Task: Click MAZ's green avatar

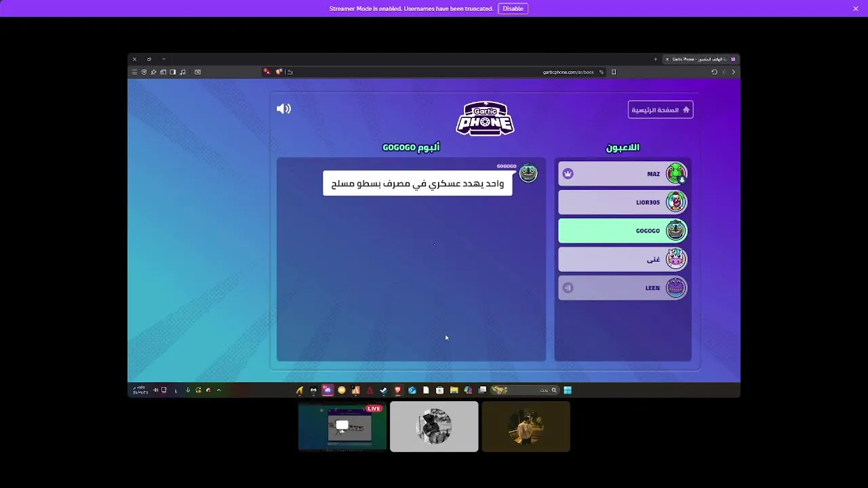Action: point(675,174)
